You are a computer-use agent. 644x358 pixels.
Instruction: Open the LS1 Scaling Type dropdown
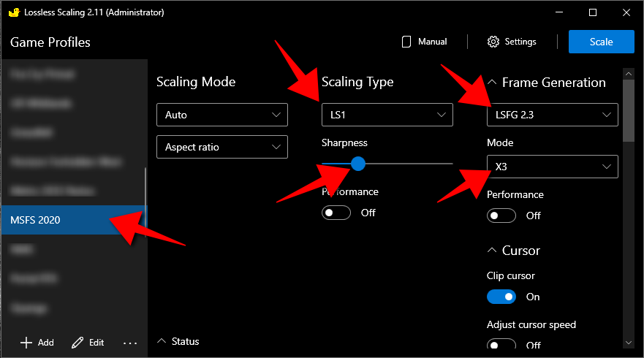tap(387, 115)
